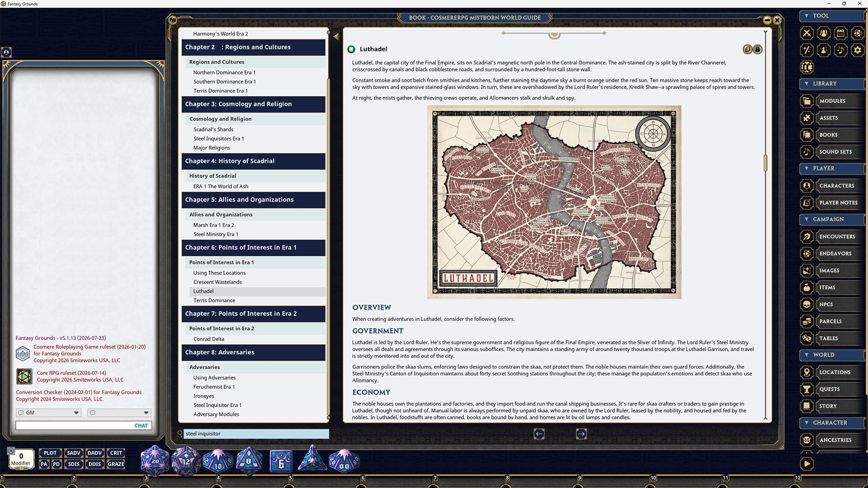Toggle the PA modifier button

click(44, 464)
